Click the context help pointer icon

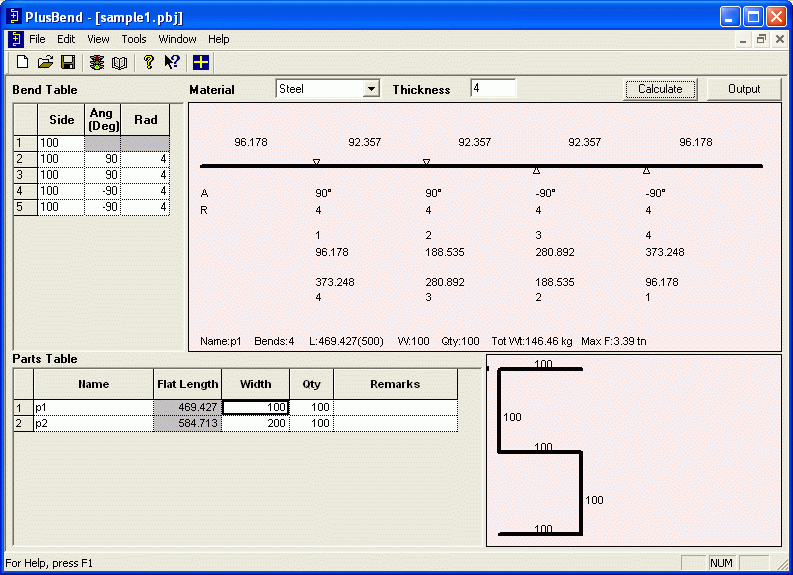point(172,62)
